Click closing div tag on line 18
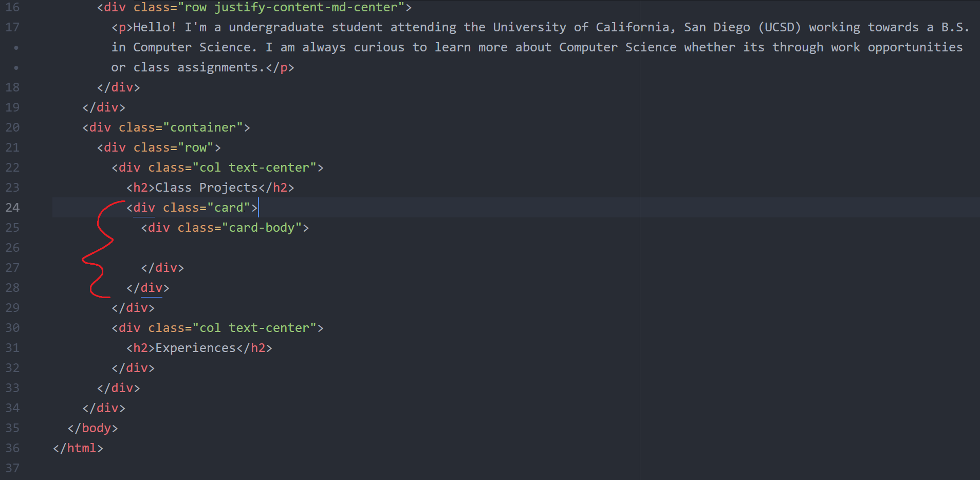The height and width of the screenshot is (480, 980). click(x=119, y=87)
